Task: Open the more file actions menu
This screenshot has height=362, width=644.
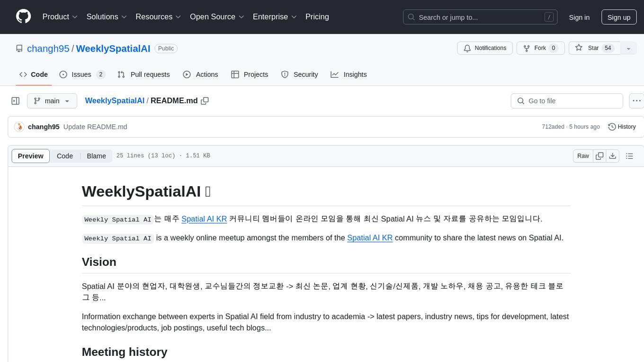Action: pos(636,101)
